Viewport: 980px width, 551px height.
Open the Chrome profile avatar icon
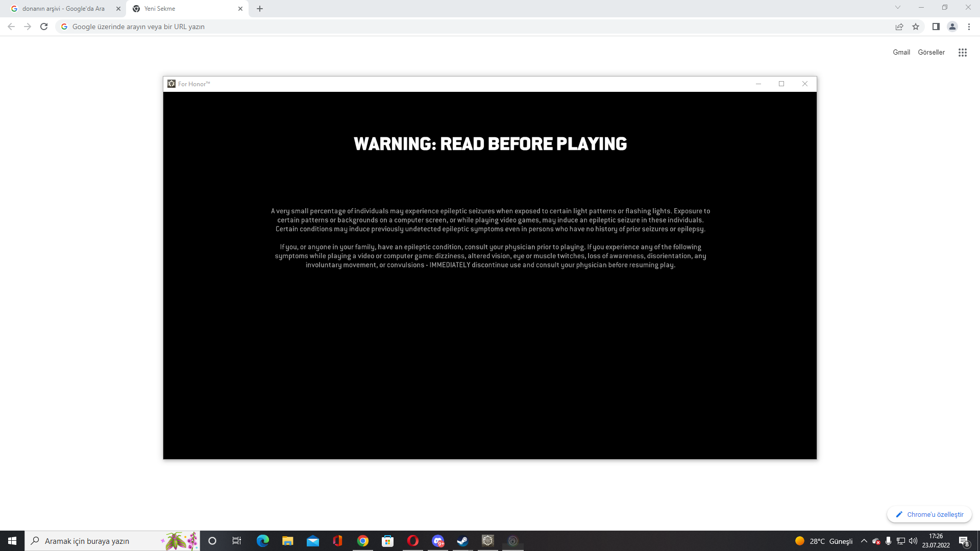952,27
